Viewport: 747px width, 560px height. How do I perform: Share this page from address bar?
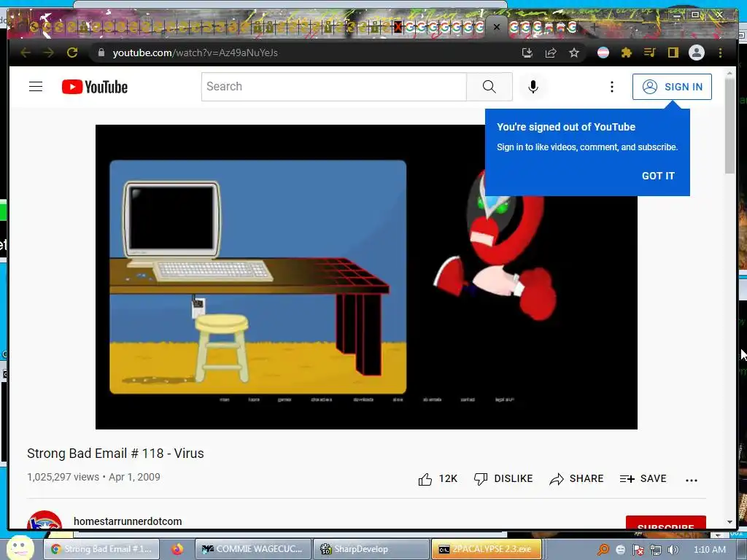point(551,52)
